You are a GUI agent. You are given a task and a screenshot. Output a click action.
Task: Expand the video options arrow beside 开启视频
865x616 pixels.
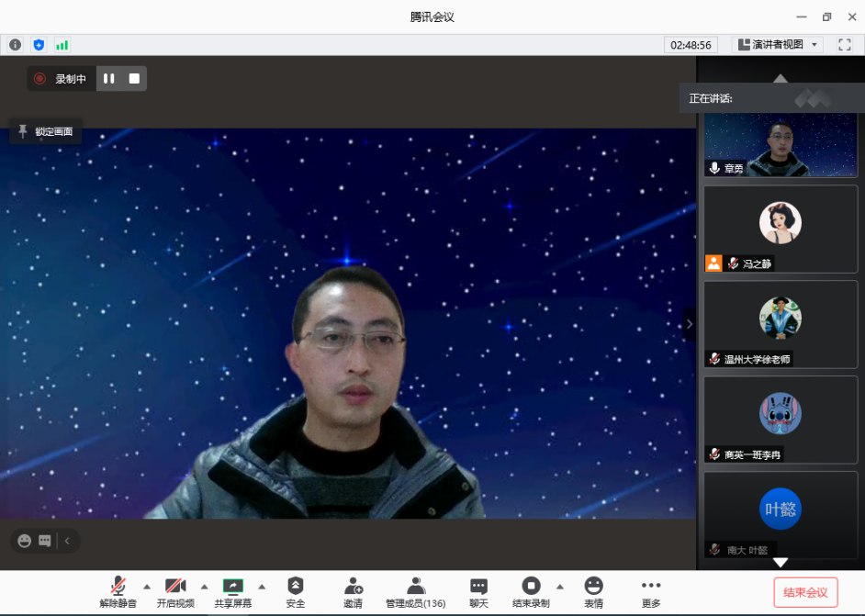tap(204, 586)
